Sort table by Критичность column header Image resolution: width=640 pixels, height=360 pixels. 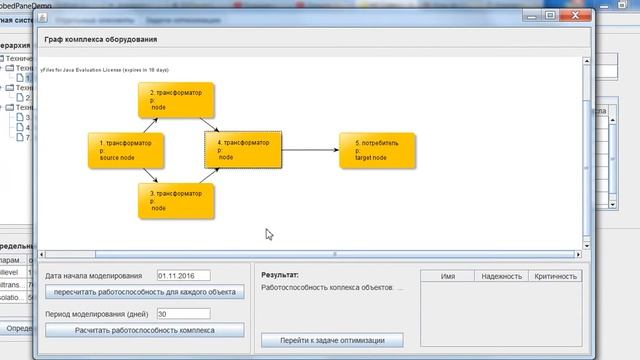pyautogui.click(x=556, y=276)
